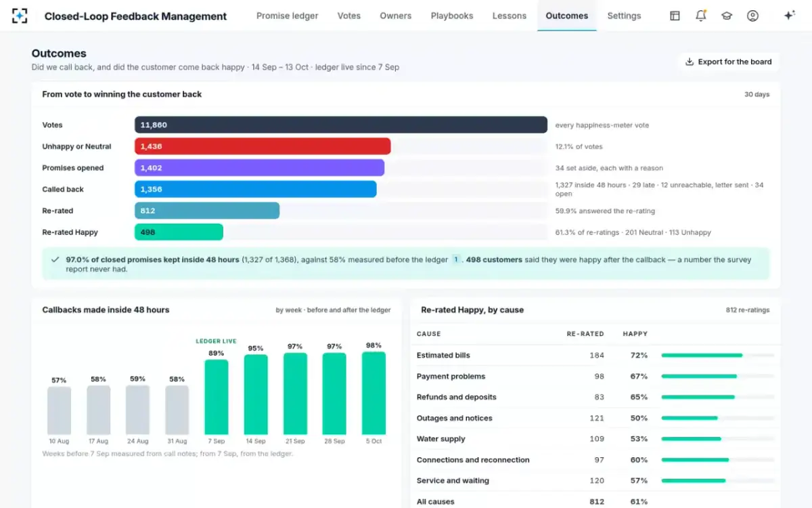Screen dimensions: 812x508
Task: Click the 14 Sep chart bar
Action: coord(256,394)
